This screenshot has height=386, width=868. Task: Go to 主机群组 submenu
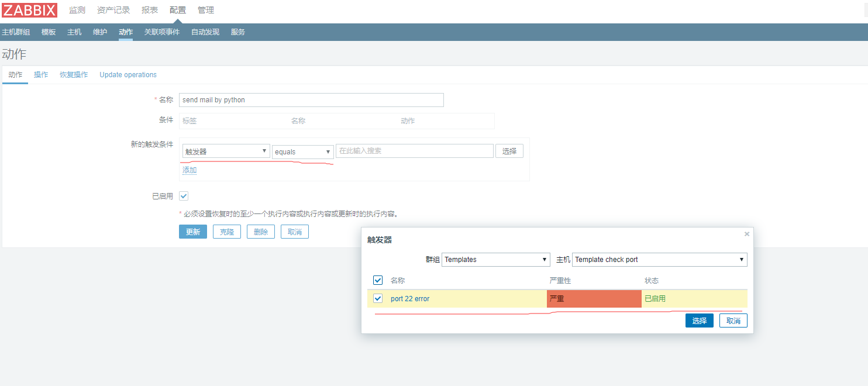(x=16, y=32)
